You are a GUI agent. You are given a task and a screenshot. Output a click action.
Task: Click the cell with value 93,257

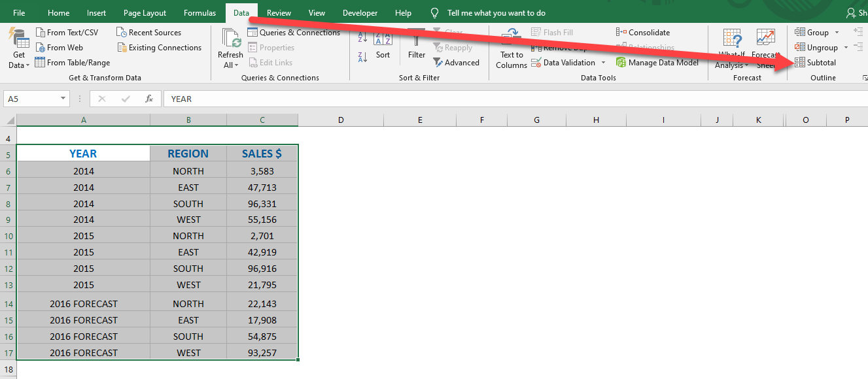(x=262, y=353)
